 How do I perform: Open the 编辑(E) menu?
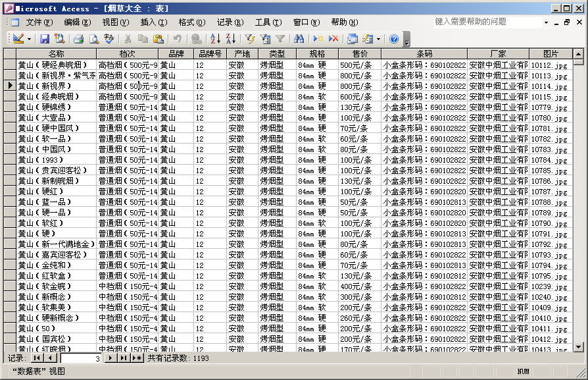pyautogui.click(x=77, y=22)
